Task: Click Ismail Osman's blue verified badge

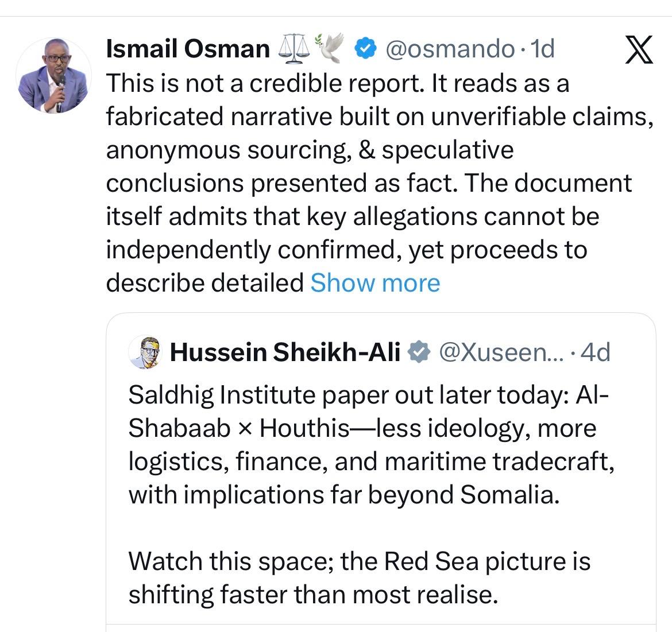Action: click(364, 49)
